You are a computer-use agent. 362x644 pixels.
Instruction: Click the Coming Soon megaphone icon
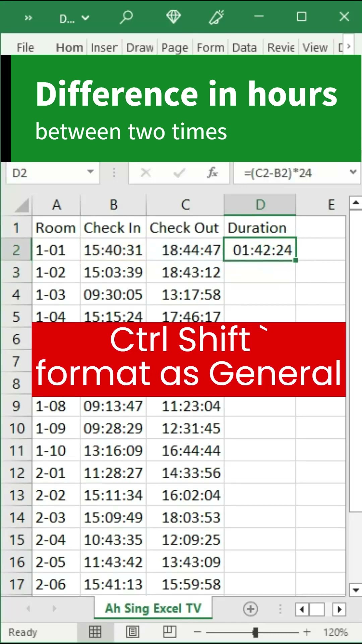pyautogui.click(x=216, y=17)
